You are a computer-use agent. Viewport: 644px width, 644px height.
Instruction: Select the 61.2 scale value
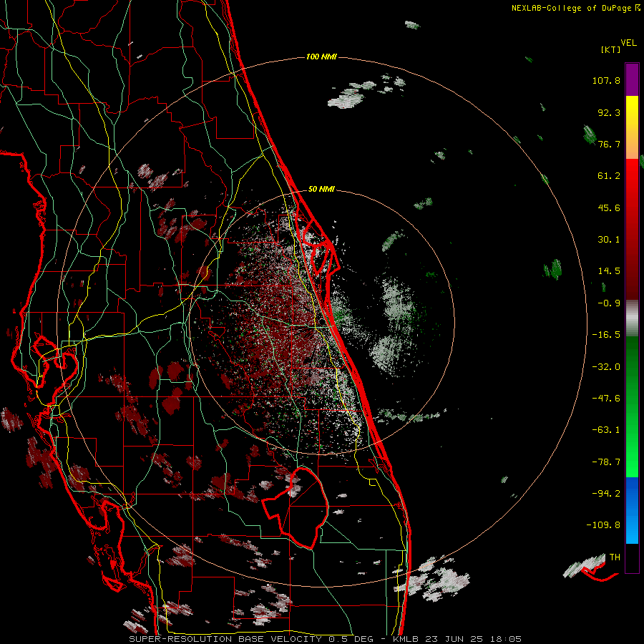click(609, 176)
